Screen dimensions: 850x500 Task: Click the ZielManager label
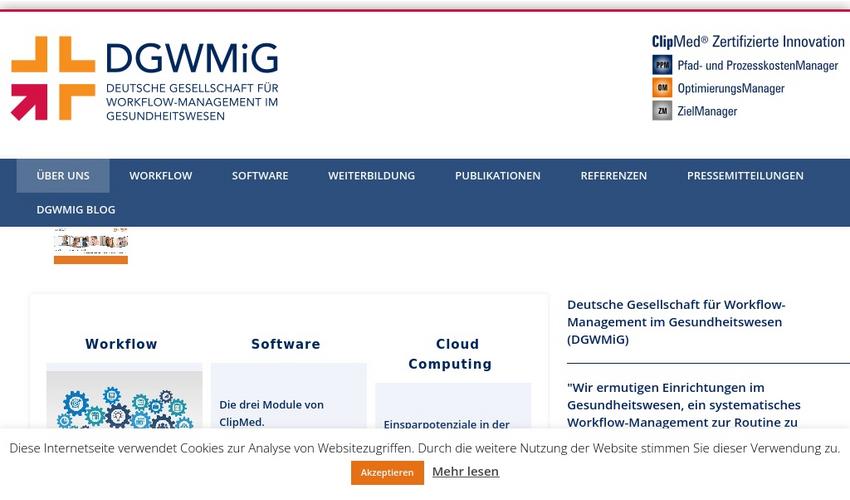tap(707, 111)
